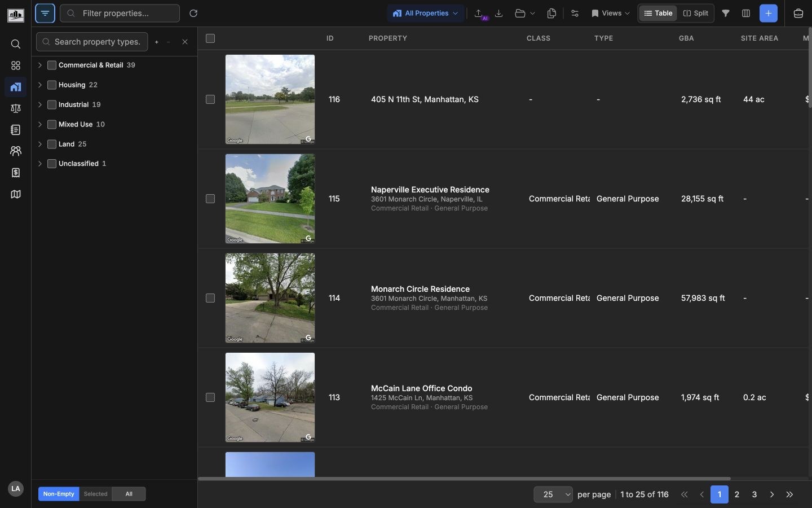Select the properties building icon in sidebar

tap(16, 87)
